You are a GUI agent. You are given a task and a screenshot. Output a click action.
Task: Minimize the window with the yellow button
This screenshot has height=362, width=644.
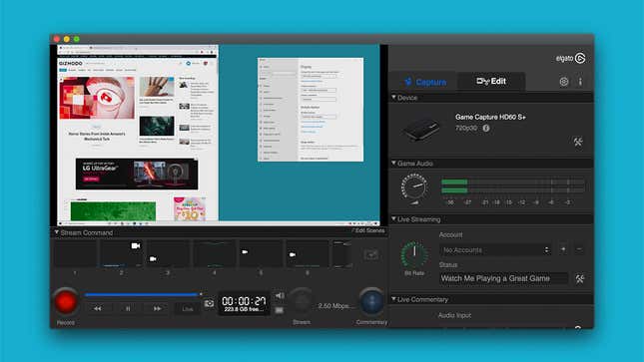coord(67,39)
